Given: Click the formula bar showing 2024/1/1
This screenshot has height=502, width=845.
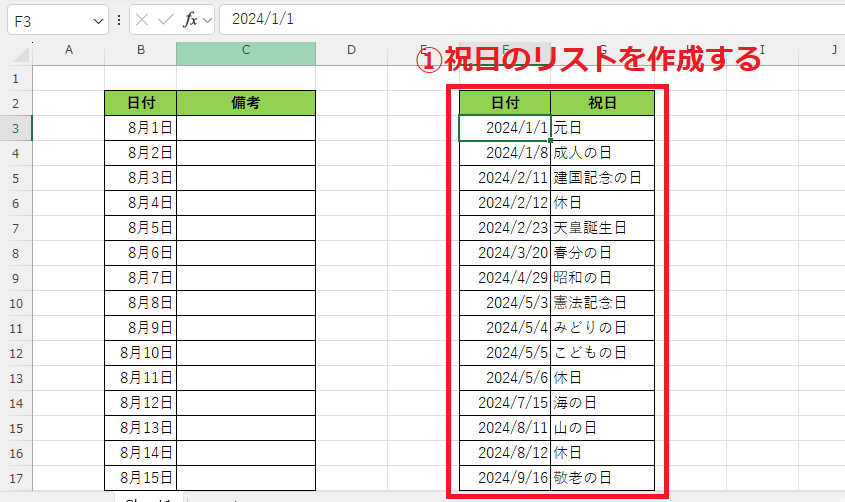Looking at the screenshot, I should click(532, 19).
